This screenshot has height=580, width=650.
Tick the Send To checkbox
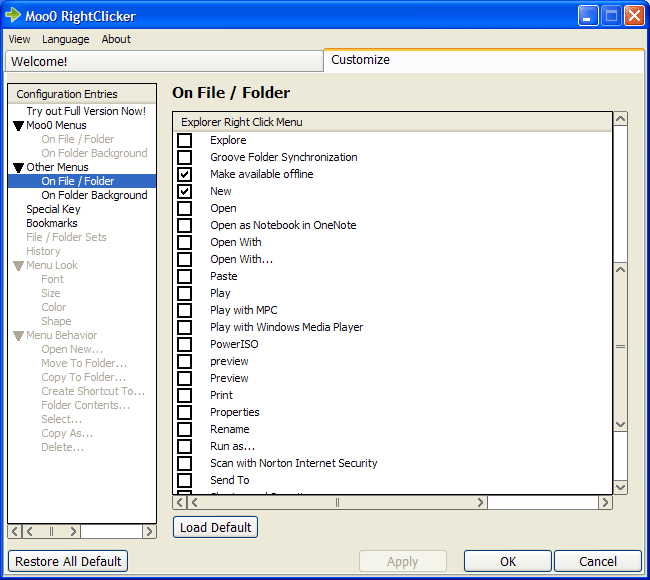[184, 480]
